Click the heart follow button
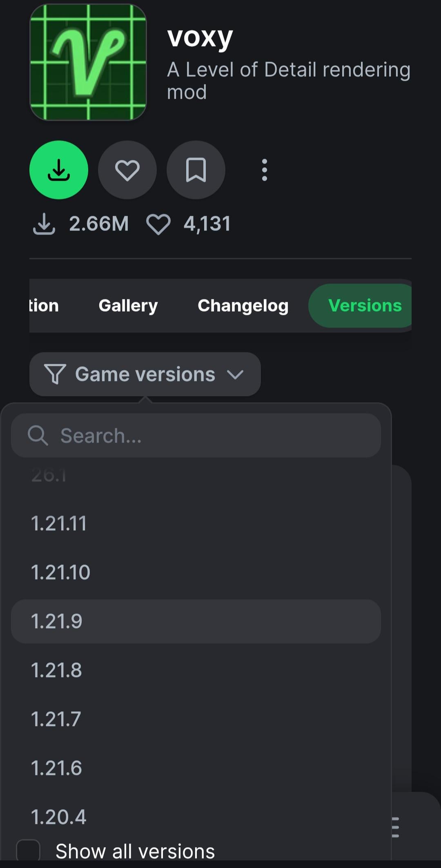The width and height of the screenshot is (441, 868). (127, 170)
